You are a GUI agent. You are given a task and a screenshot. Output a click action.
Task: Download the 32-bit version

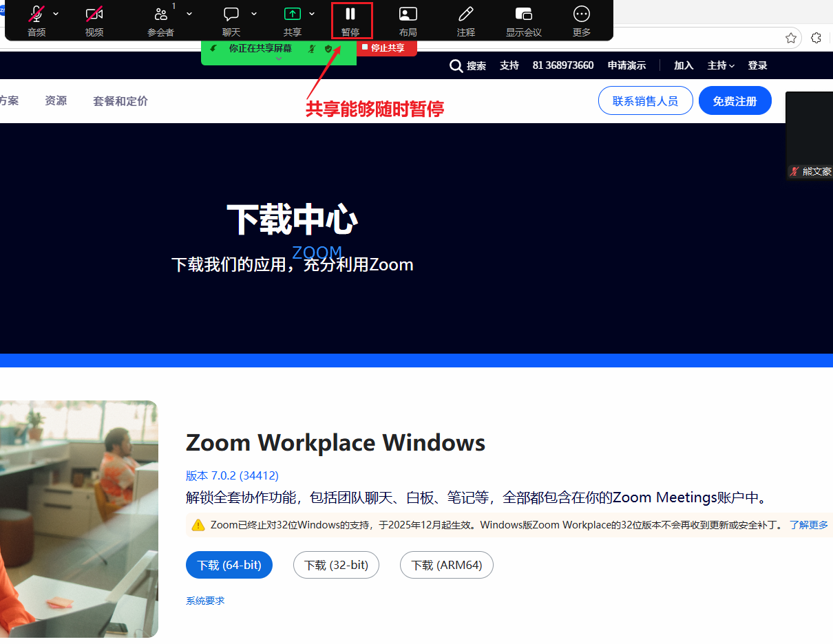pos(336,565)
